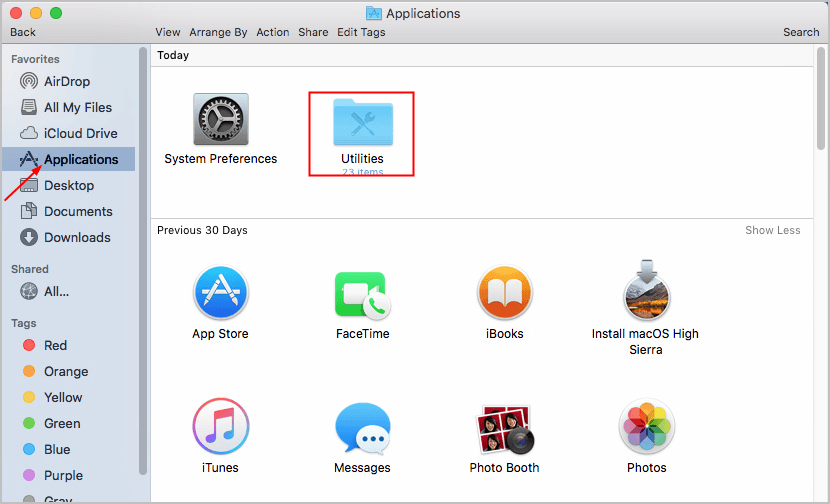Launch the App Store icon

221,292
